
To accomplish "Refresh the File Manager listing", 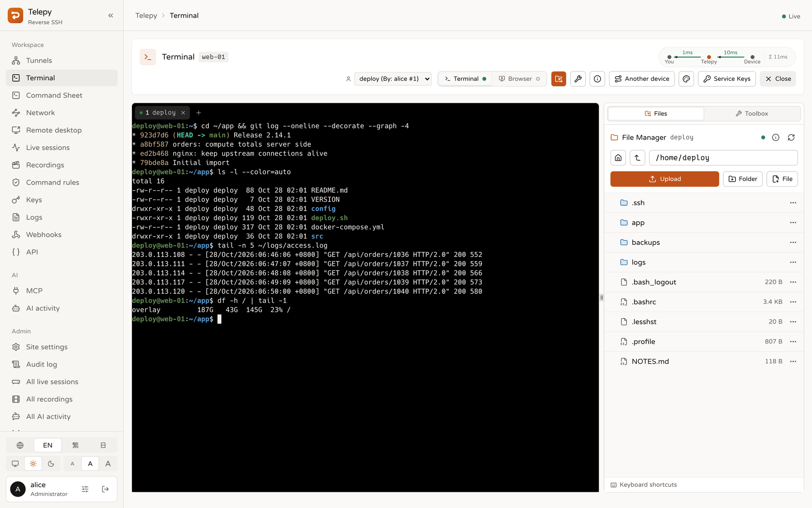I will [x=791, y=138].
